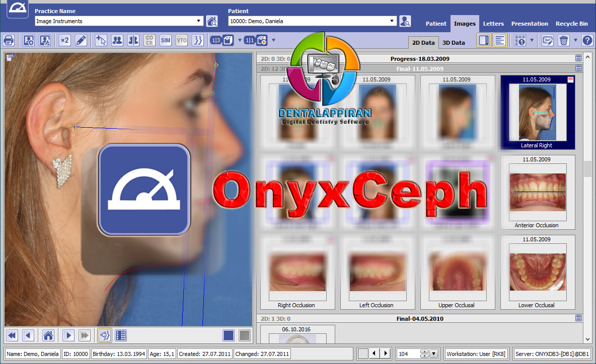This screenshot has height=364, width=596.
Task: Toggle the grid table button under viewer
Action: [121, 335]
